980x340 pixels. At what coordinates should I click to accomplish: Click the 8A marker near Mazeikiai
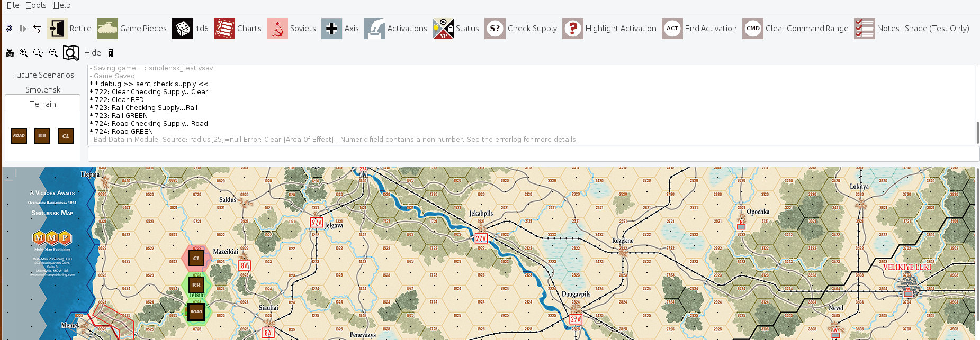coord(244,265)
